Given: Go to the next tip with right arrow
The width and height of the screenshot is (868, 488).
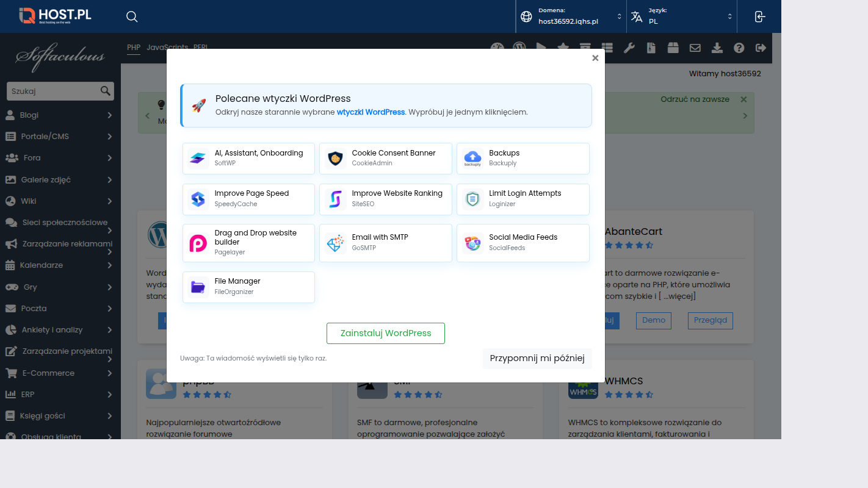Looking at the screenshot, I should (x=745, y=116).
